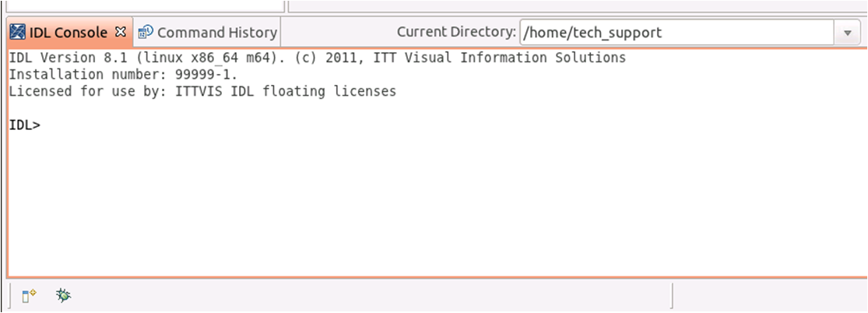Expand the Current Directory dropdown arrow
Screen dimensions: 868x313
(x=847, y=33)
